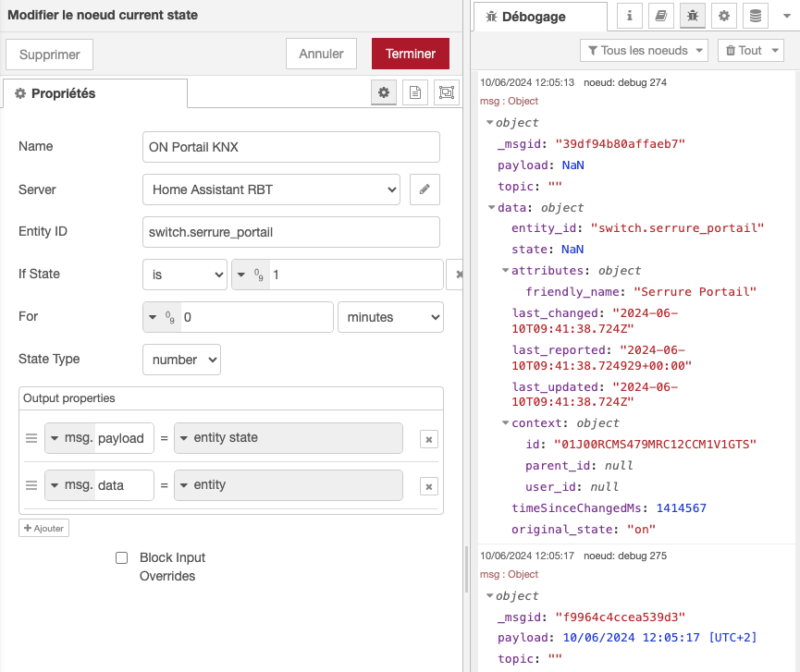800x672 pixels.
Task: Open the State Type number dropdown
Action: [x=181, y=360]
